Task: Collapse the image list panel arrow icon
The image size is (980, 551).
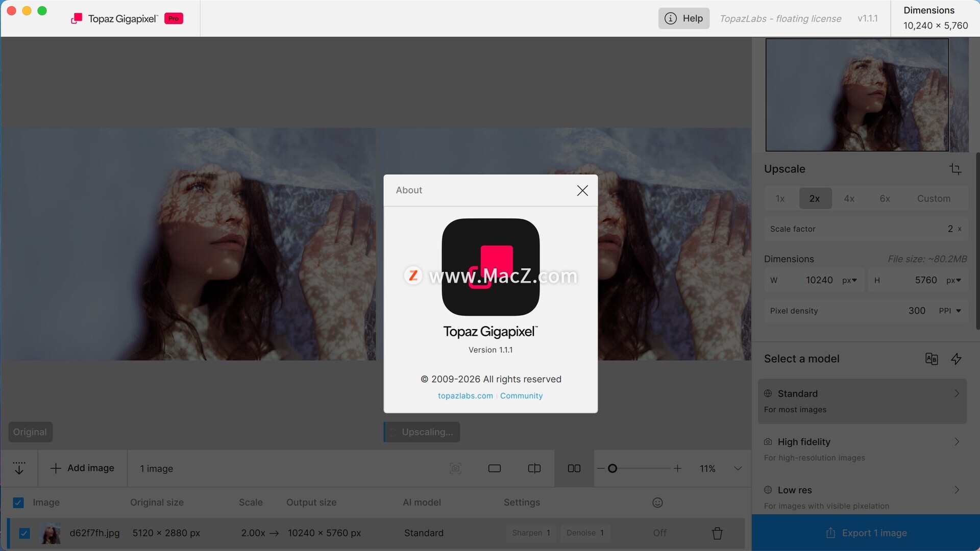Action: 19,468
